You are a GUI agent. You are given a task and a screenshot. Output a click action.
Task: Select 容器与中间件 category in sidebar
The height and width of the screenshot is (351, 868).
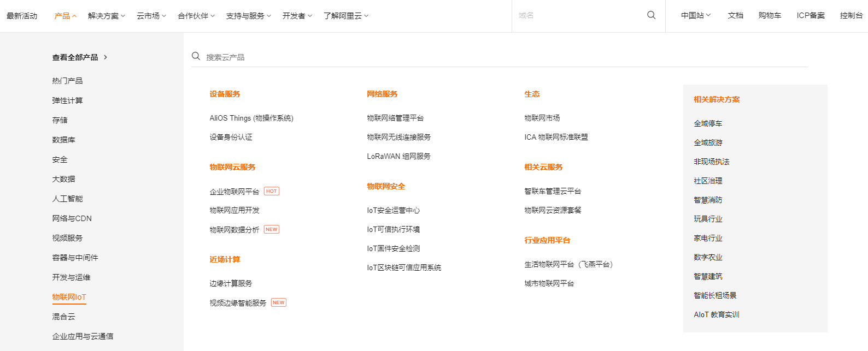coord(75,258)
